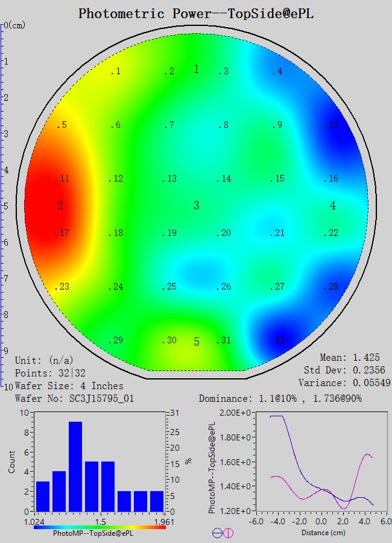Click the Dominance values text
Viewport: 392px width, 543px height.
coord(280,399)
